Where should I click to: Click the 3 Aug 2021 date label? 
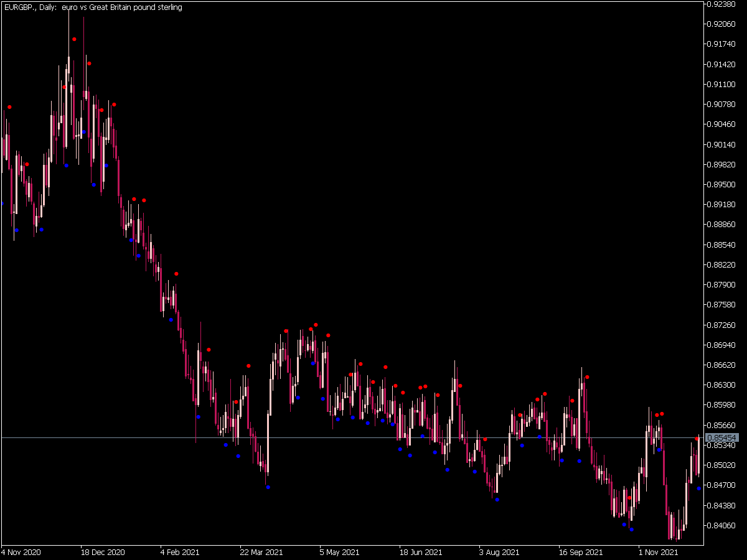point(499,552)
